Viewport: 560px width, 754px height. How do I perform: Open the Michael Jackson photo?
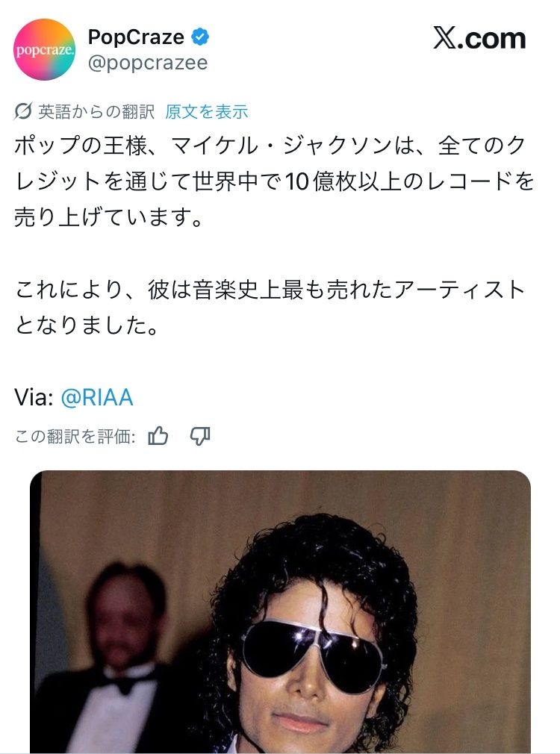(x=280, y=611)
